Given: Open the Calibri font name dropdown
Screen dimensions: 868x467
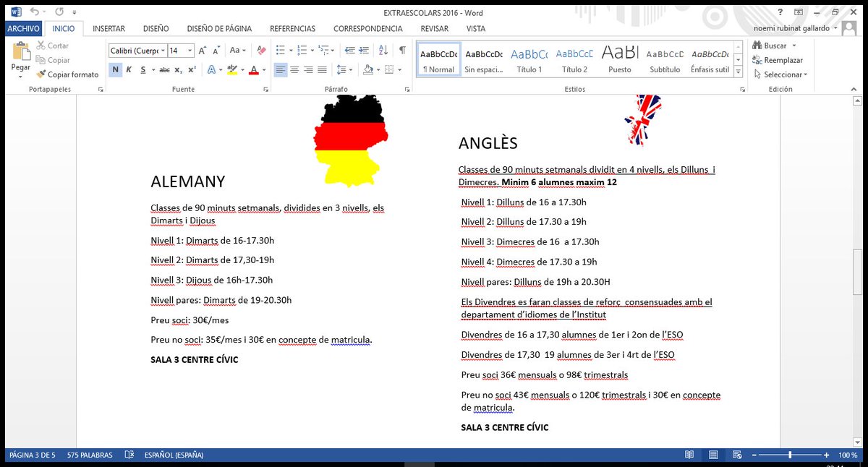Looking at the screenshot, I should click(162, 51).
